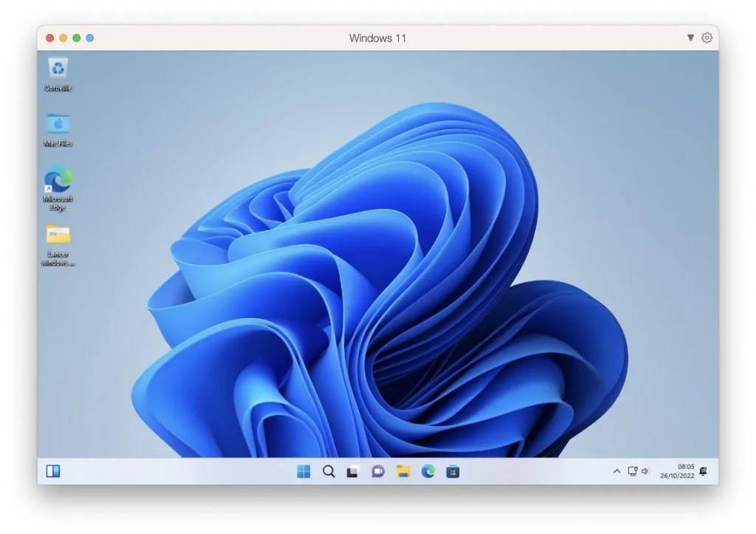Open the volume speaker tray icon

click(x=645, y=470)
